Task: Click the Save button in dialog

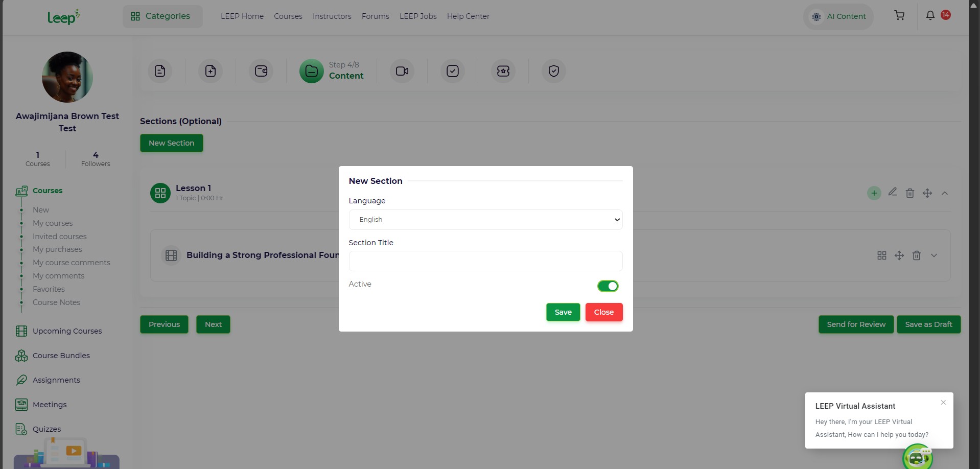Action: pyautogui.click(x=563, y=312)
